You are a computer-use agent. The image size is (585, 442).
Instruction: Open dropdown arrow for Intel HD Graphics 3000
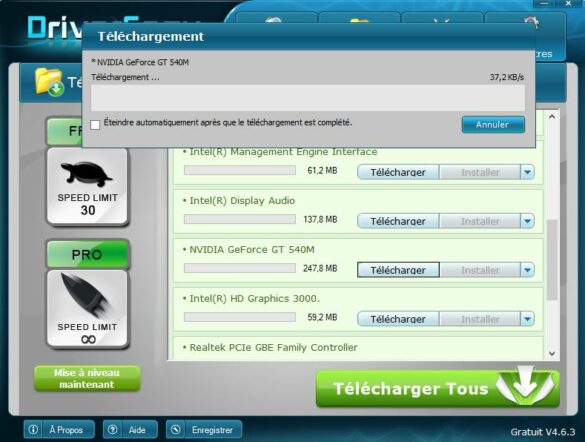[x=527, y=319]
